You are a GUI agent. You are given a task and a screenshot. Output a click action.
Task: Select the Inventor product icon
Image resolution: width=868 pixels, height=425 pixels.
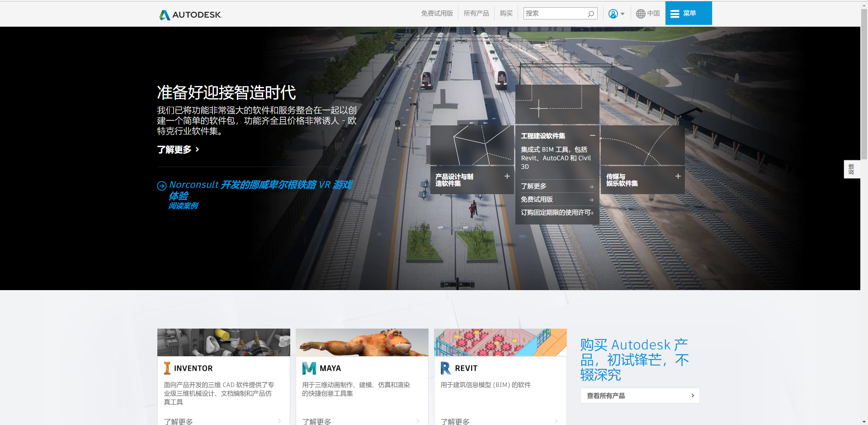pyautogui.click(x=167, y=368)
